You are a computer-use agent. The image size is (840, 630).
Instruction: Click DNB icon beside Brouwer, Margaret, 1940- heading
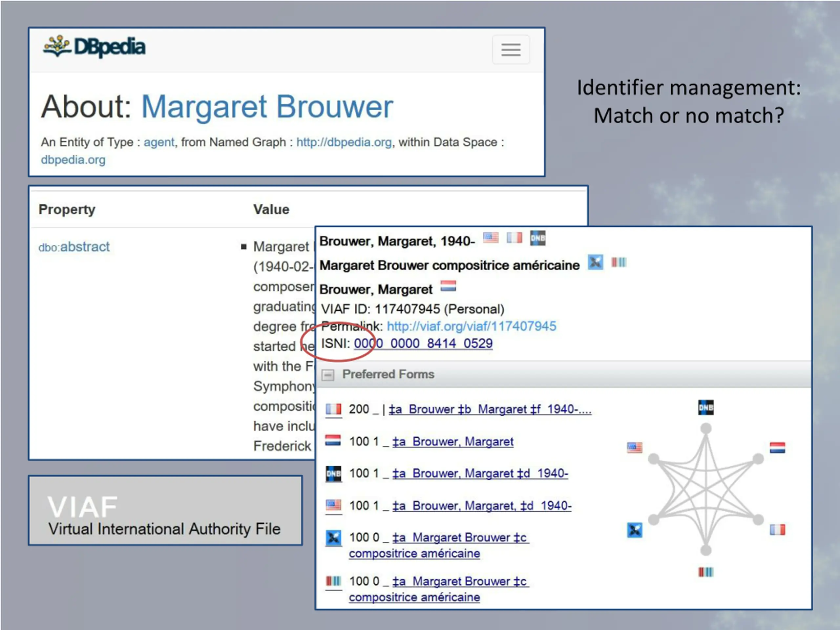click(x=538, y=238)
